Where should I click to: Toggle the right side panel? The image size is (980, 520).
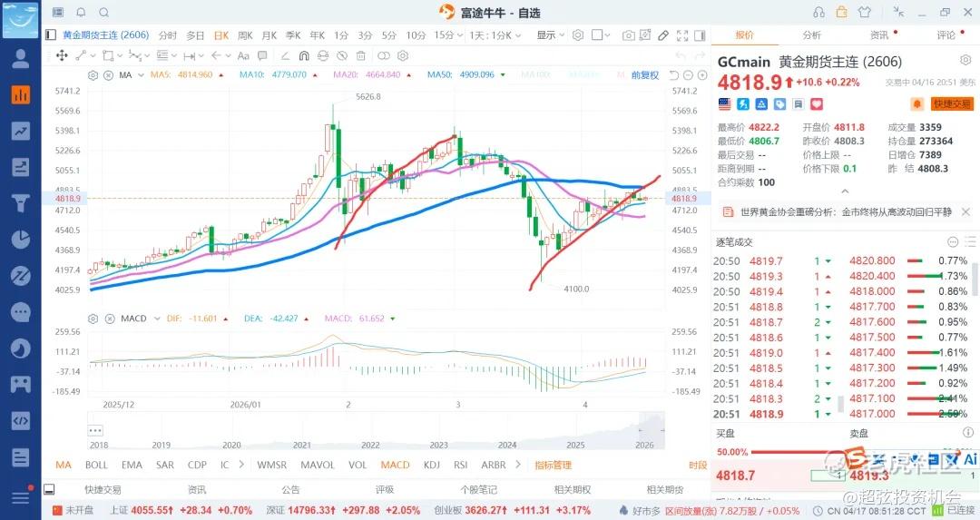(x=700, y=35)
